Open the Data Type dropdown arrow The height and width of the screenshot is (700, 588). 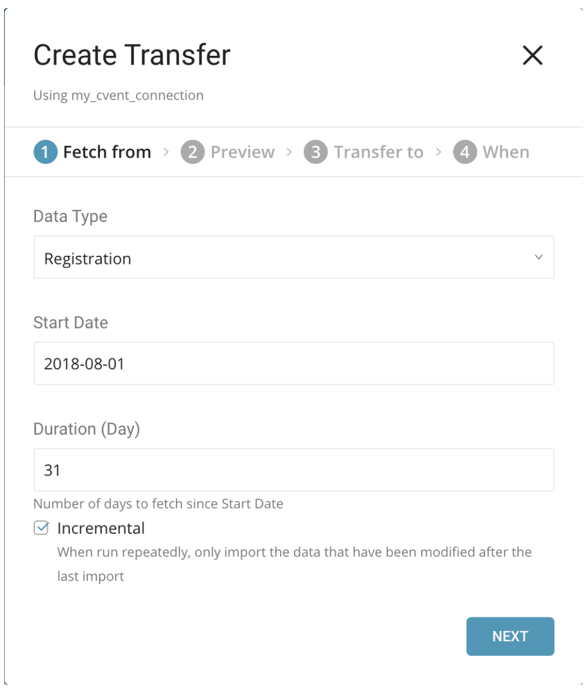tap(538, 257)
